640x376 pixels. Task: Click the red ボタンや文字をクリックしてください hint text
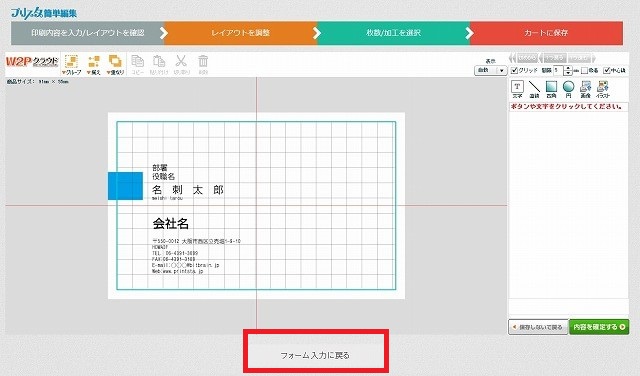coord(567,106)
